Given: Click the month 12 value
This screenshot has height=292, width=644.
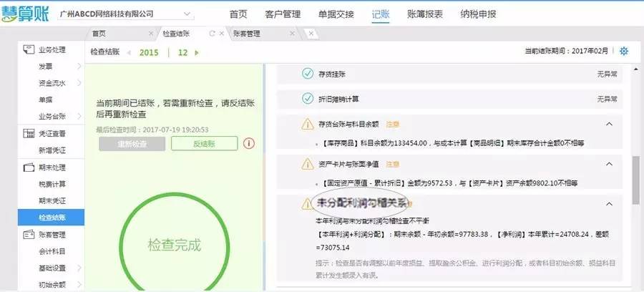Looking at the screenshot, I should [182, 52].
